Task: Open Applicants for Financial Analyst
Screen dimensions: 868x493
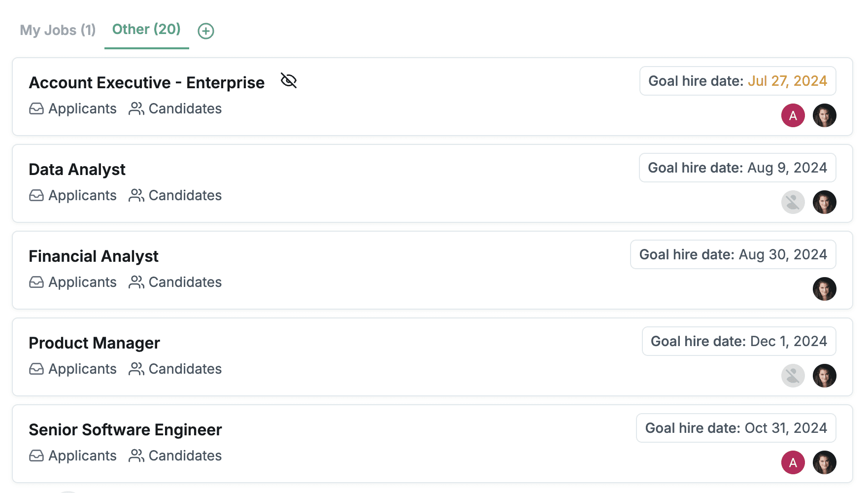Action: tap(73, 282)
